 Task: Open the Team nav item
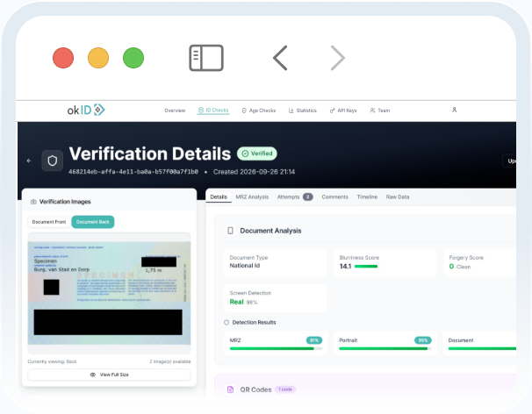[379, 111]
